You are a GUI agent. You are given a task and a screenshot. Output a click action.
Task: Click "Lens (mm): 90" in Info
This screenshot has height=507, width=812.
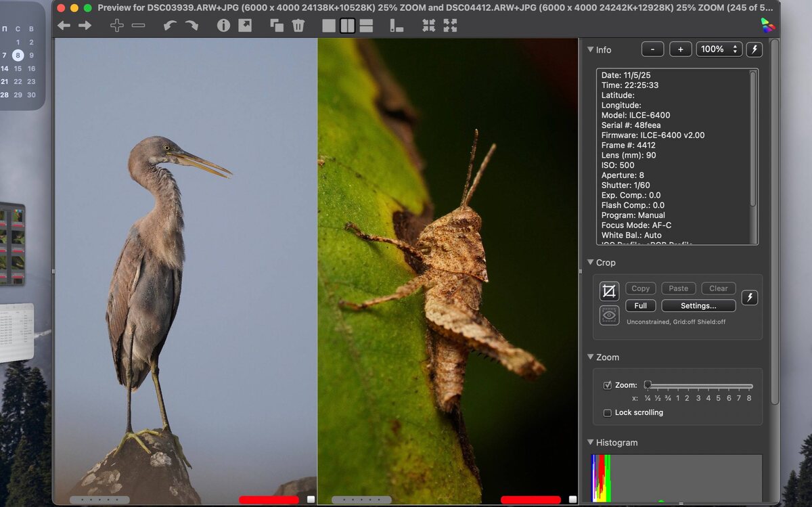[628, 155]
